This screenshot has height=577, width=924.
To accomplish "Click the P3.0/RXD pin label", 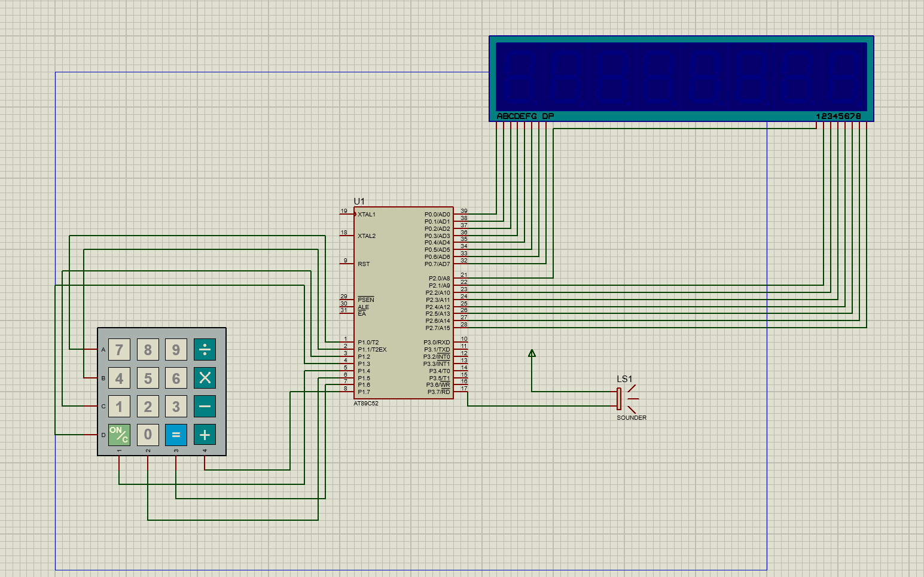I will (437, 343).
